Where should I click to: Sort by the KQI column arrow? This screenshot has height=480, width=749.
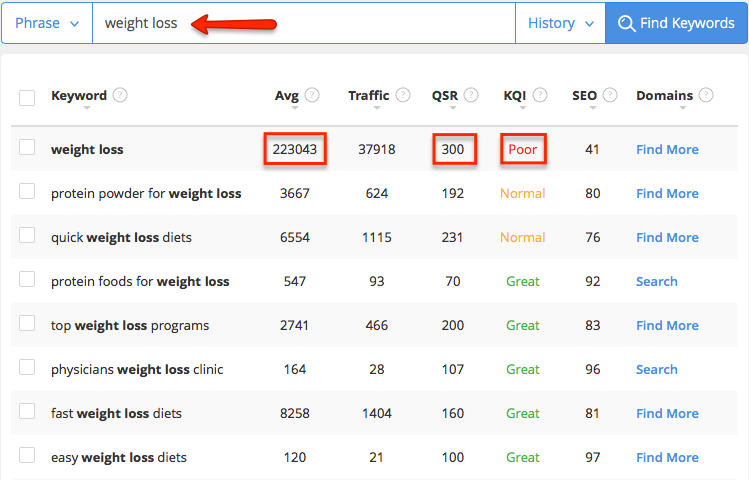coord(523,108)
